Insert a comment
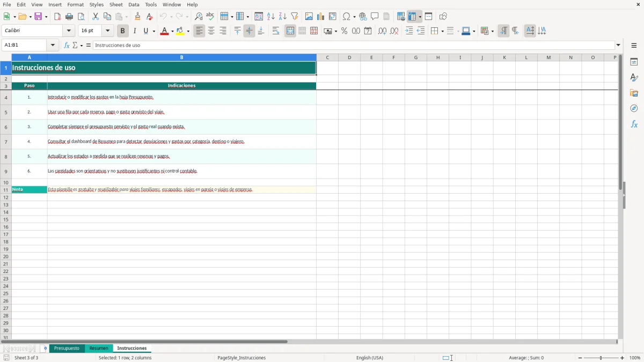This screenshot has height=362, width=644. 375,17
